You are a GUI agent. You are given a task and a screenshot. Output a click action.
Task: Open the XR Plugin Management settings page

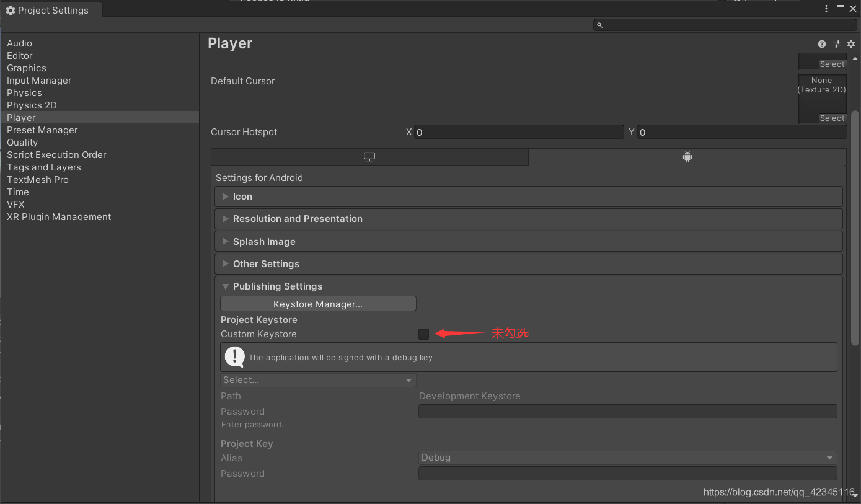pyautogui.click(x=58, y=216)
